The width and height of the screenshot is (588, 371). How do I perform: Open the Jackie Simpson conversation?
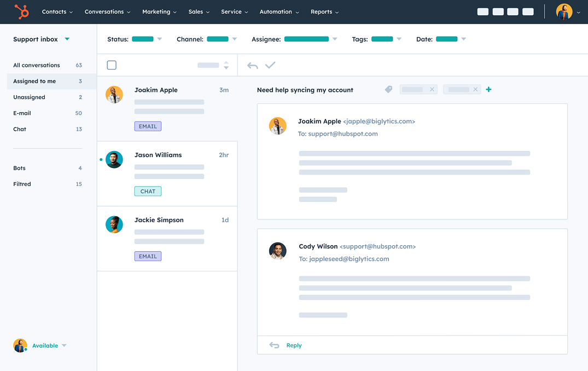click(167, 239)
